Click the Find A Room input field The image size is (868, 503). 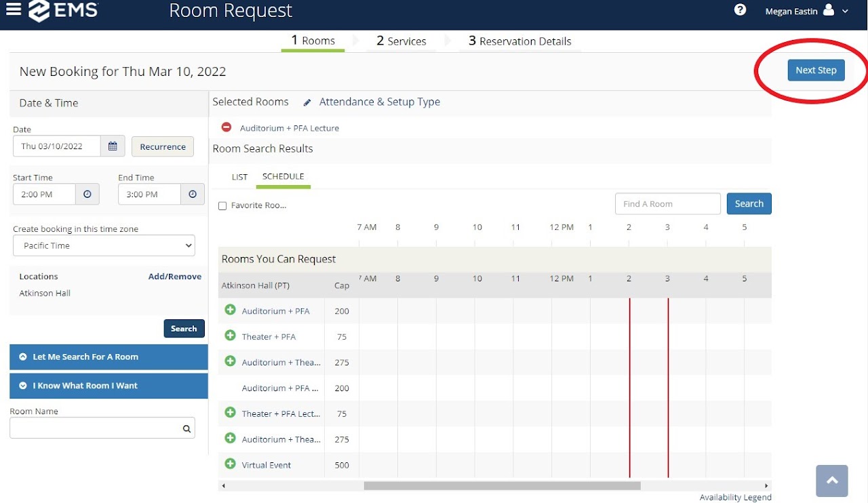point(668,203)
